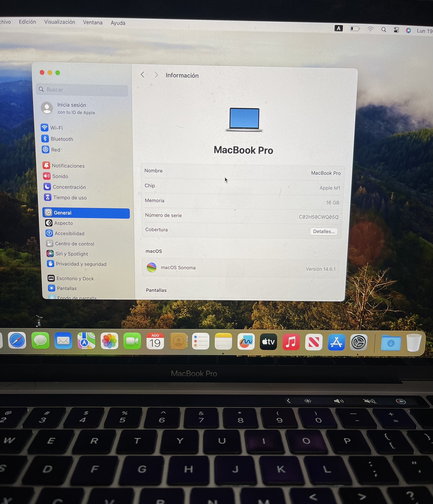Open Contacts from the Dock
Viewport: 433px width, 504px height.
point(178,342)
